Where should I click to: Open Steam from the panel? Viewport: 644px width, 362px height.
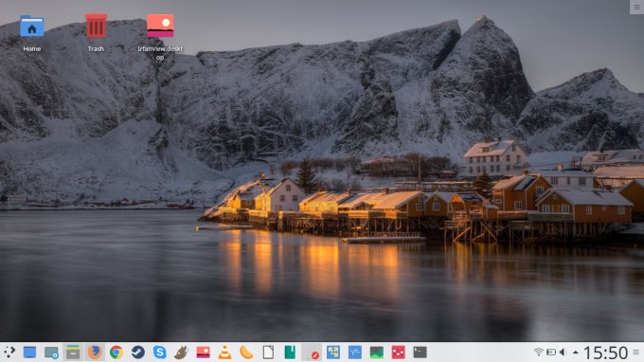coord(138,353)
